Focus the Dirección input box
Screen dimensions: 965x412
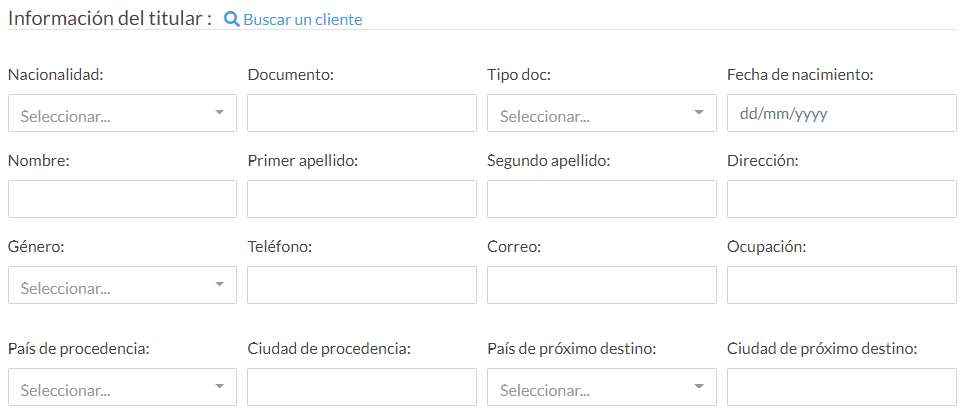(842, 199)
